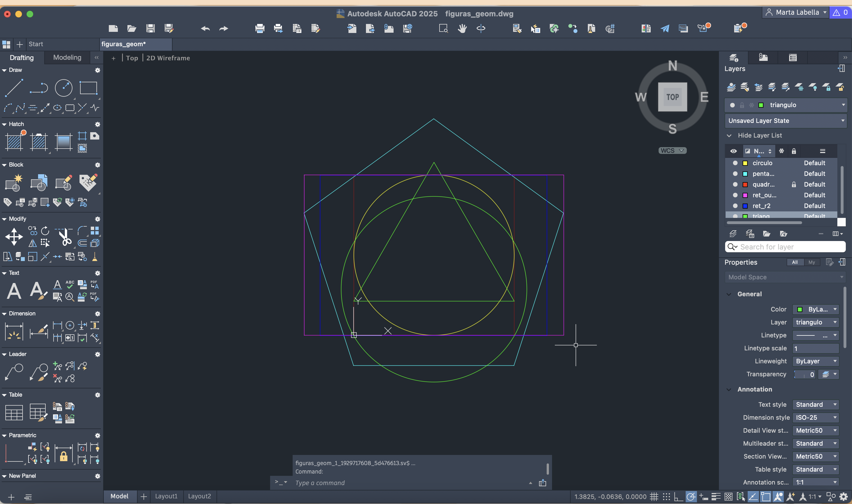Select the Circle draw tool
852x504 pixels.
(x=63, y=88)
